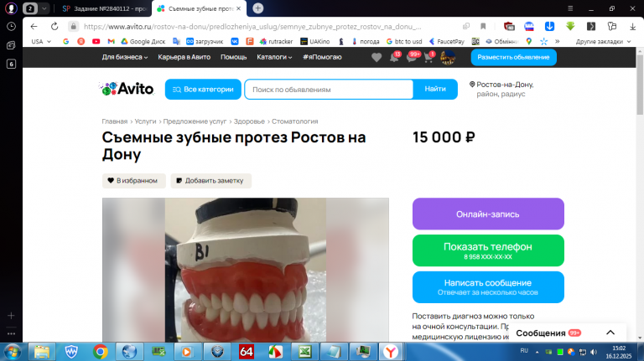644x361 pixels.
Task: Open the 'Помощь' menu item
Action: [x=233, y=57]
